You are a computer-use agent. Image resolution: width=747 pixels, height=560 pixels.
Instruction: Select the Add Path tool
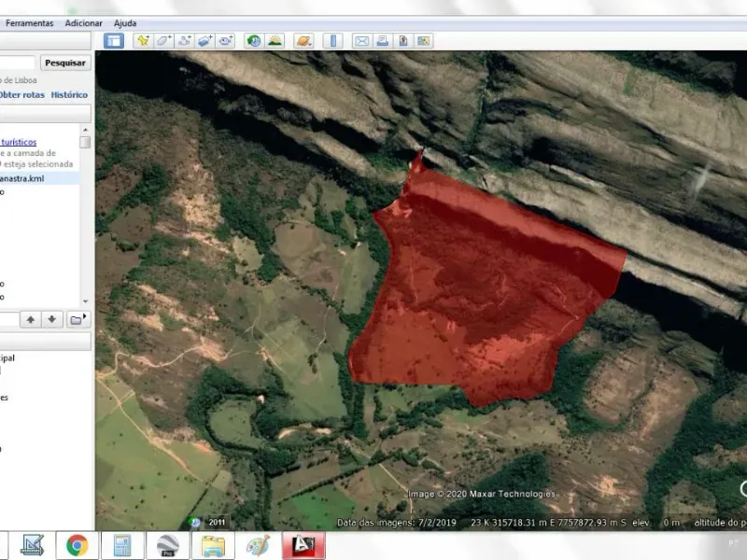(x=185, y=41)
